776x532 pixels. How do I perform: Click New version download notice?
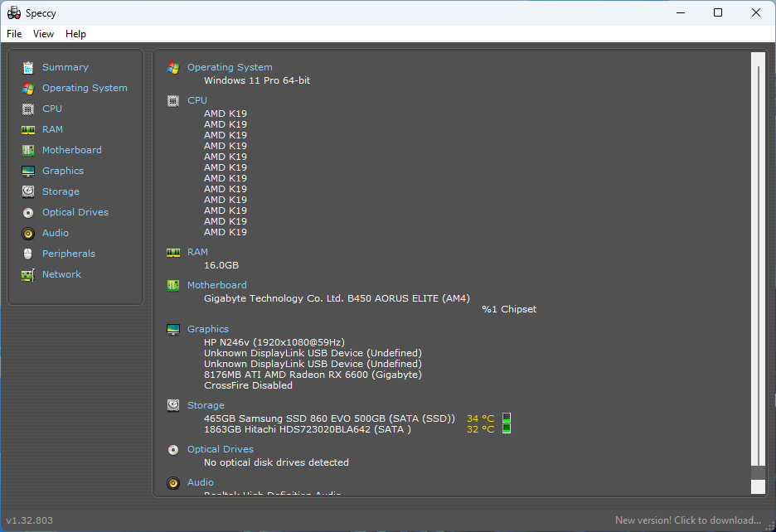point(688,520)
